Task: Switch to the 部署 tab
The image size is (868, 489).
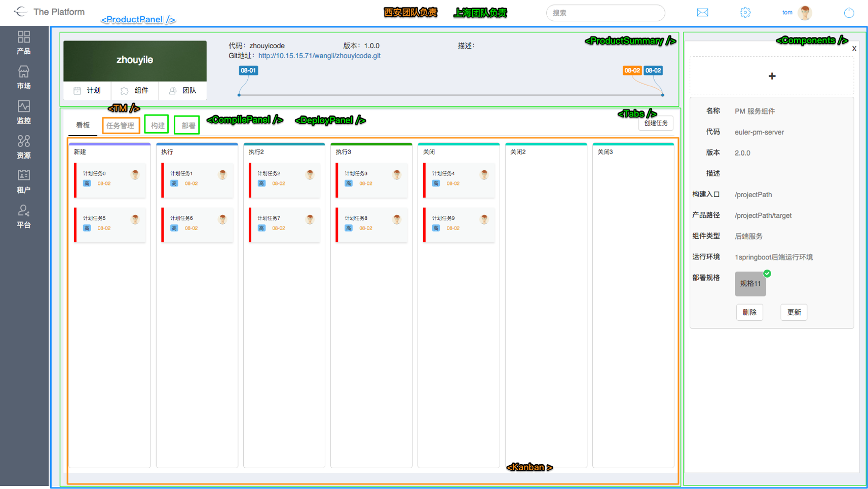Action: pyautogui.click(x=188, y=126)
